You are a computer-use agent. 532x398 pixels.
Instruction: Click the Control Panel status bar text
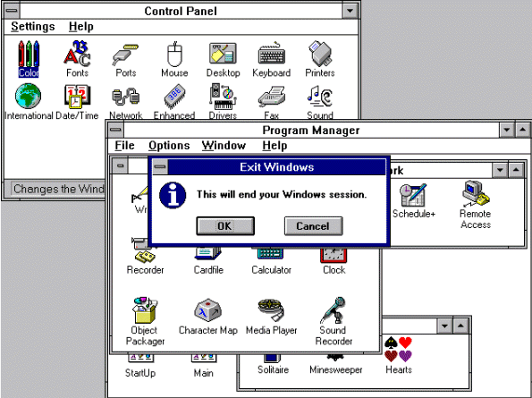[x=59, y=189]
